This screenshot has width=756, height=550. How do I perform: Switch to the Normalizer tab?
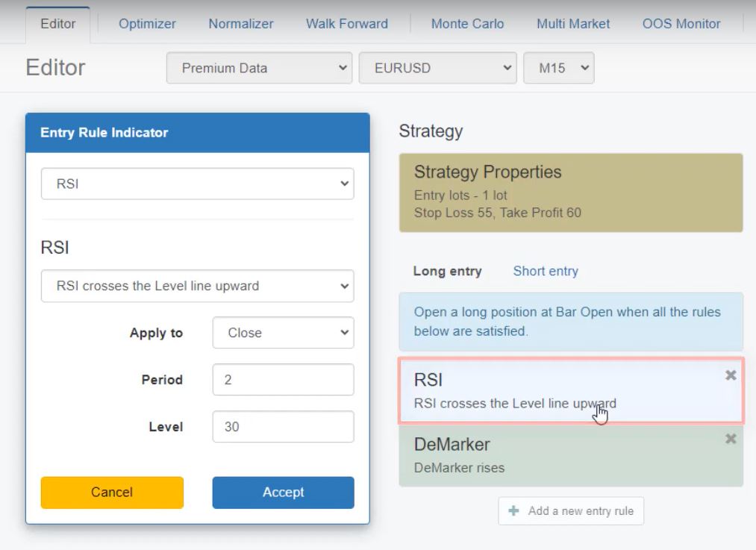coord(240,24)
